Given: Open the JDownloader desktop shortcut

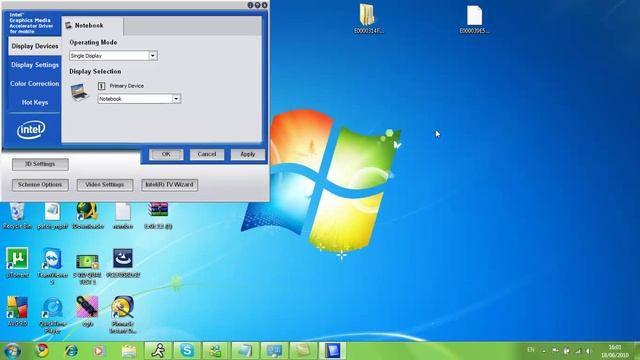Looking at the screenshot, I should [x=87, y=216].
